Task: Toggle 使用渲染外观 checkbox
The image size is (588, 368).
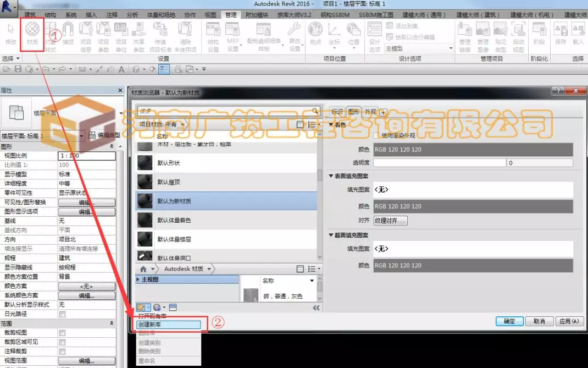Action: point(377,135)
